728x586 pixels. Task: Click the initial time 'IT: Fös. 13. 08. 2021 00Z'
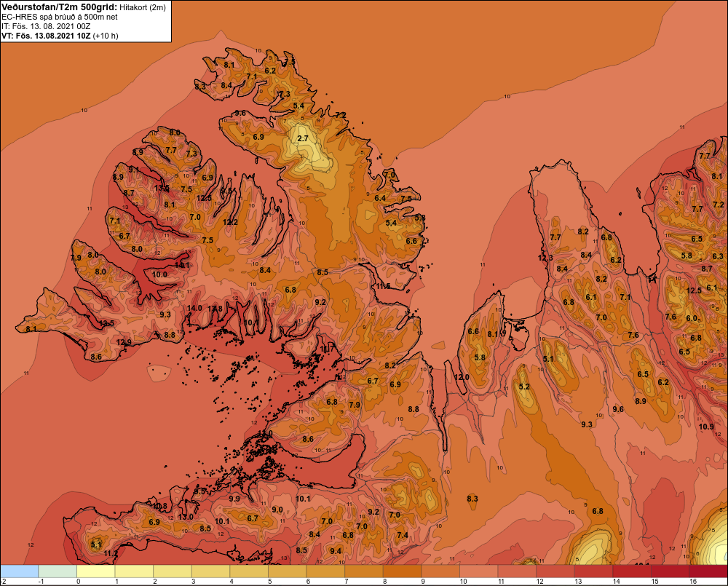coord(46,26)
